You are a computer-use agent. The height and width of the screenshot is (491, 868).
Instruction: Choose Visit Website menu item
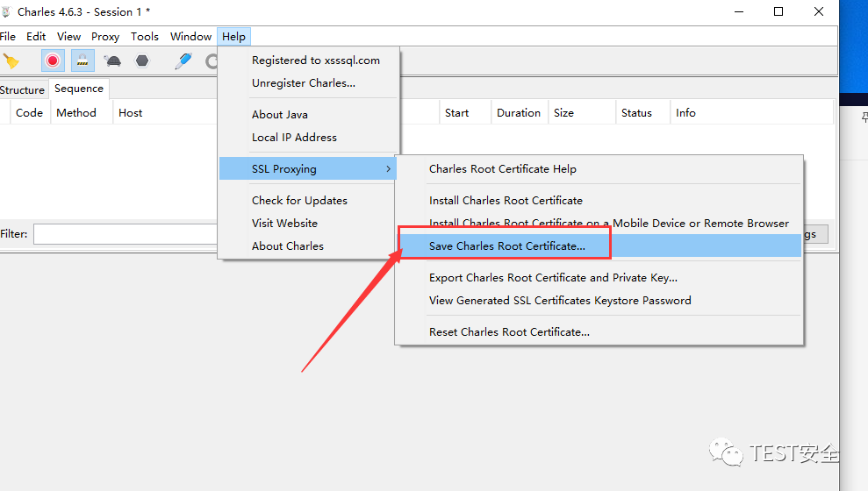pyautogui.click(x=309, y=224)
